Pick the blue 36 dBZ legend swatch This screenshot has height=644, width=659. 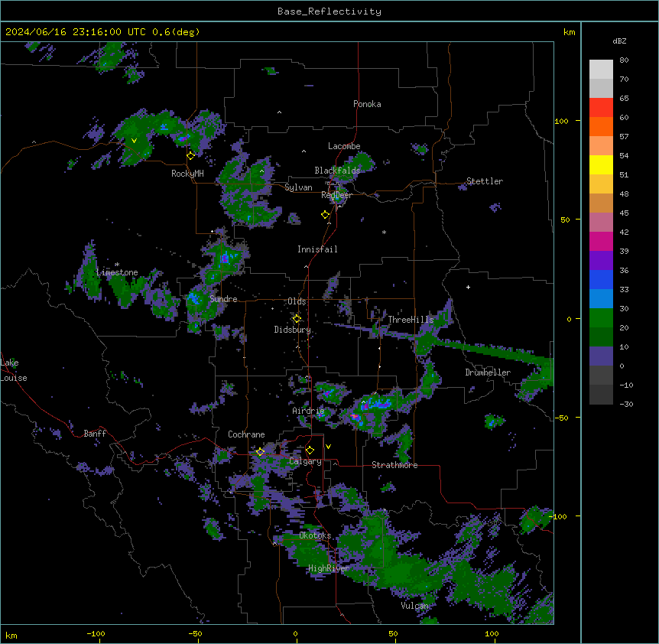tap(601, 279)
